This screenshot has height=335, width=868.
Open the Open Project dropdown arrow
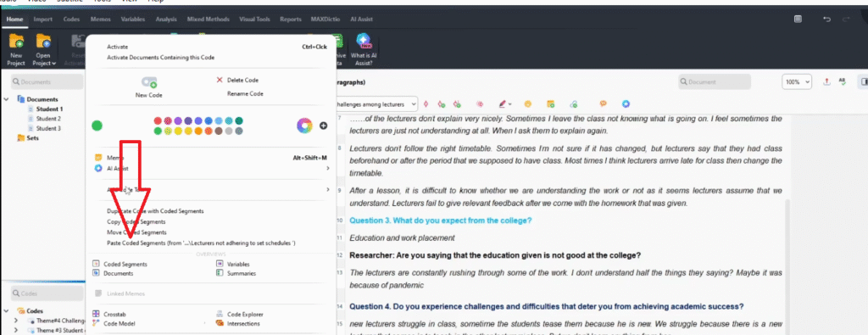[x=53, y=63]
